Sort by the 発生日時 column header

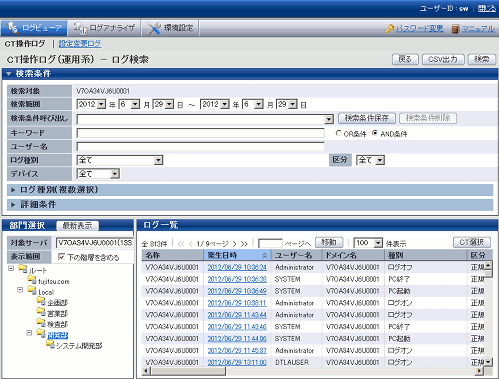237,255
